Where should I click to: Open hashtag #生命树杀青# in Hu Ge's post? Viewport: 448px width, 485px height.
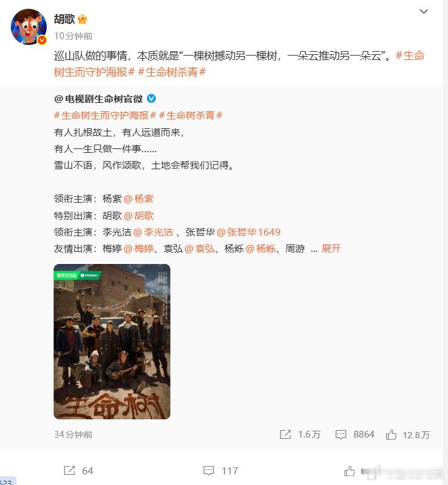[172, 73]
